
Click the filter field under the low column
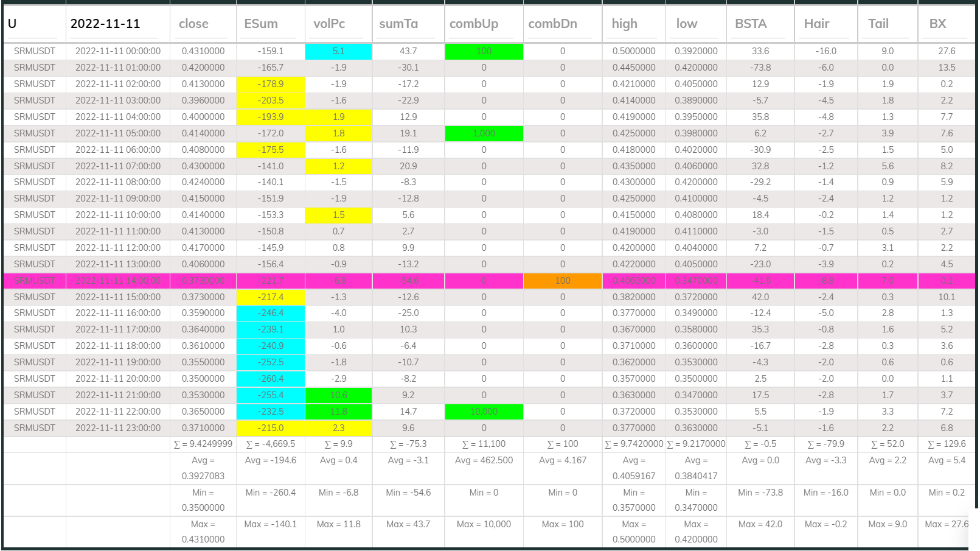tap(693, 38)
